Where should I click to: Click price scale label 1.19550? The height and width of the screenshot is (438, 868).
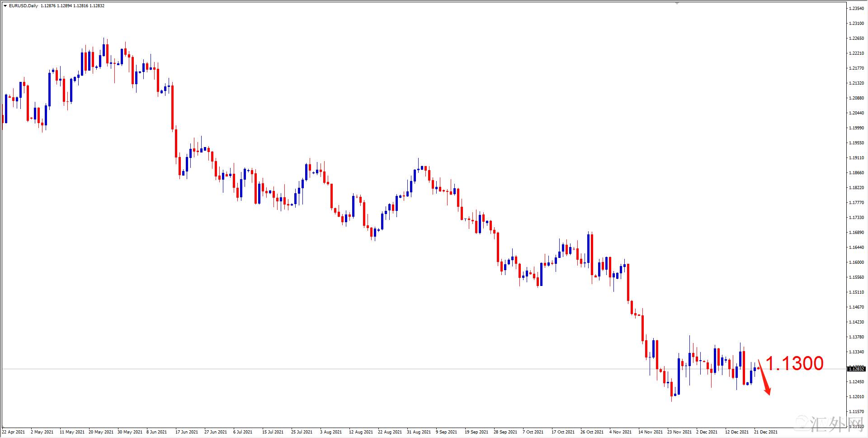click(x=856, y=143)
